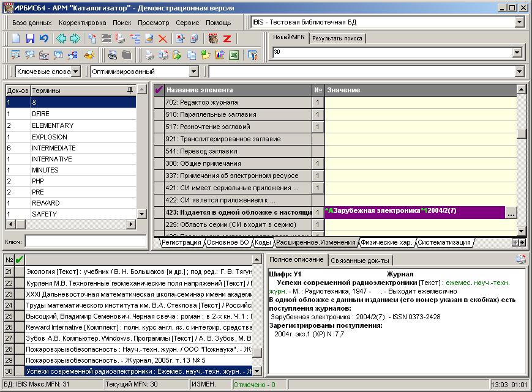Open the IBIS database selection dropdown

519,23
